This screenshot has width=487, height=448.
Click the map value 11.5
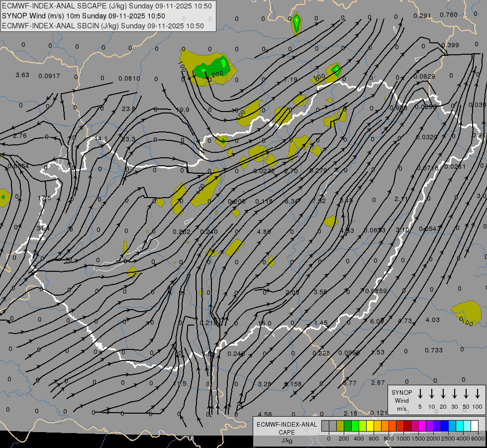[180, 384]
